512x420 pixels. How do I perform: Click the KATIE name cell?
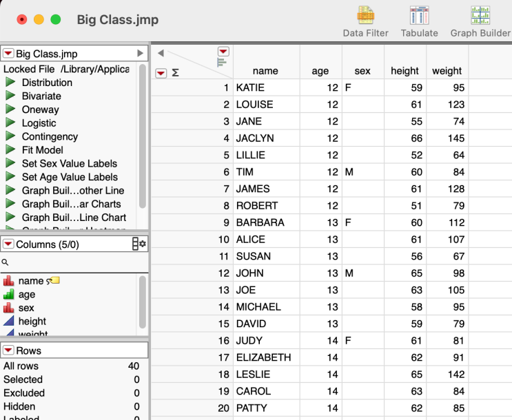(267, 87)
